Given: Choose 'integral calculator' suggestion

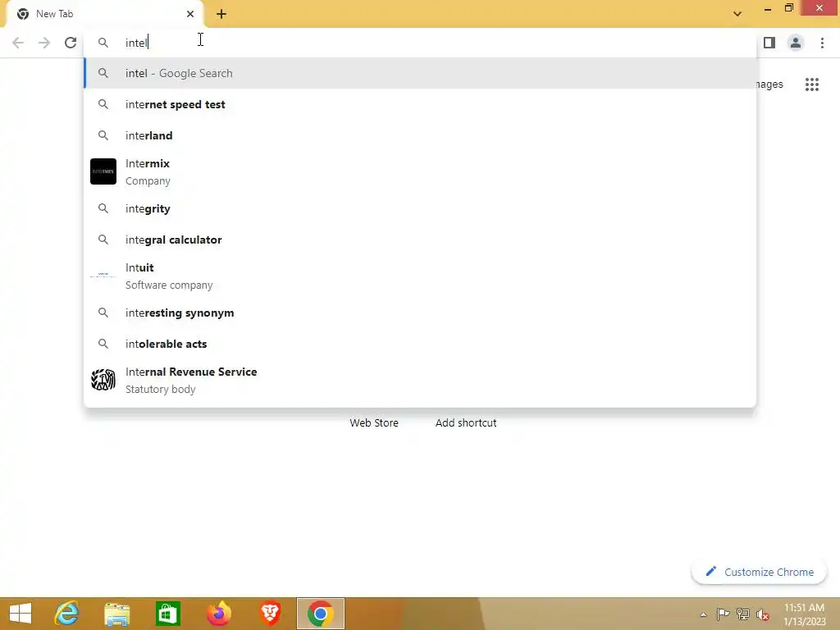Looking at the screenshot, I should tap(420, 240).
